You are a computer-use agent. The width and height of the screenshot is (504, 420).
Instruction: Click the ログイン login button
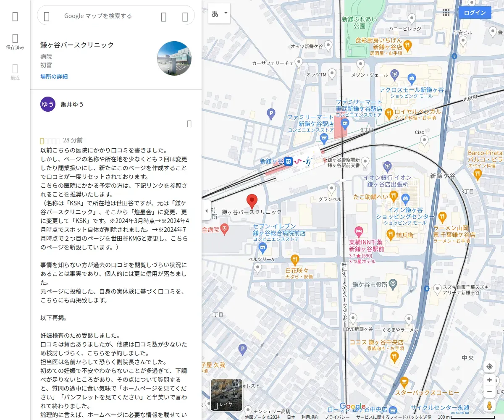tap(475, 13)
